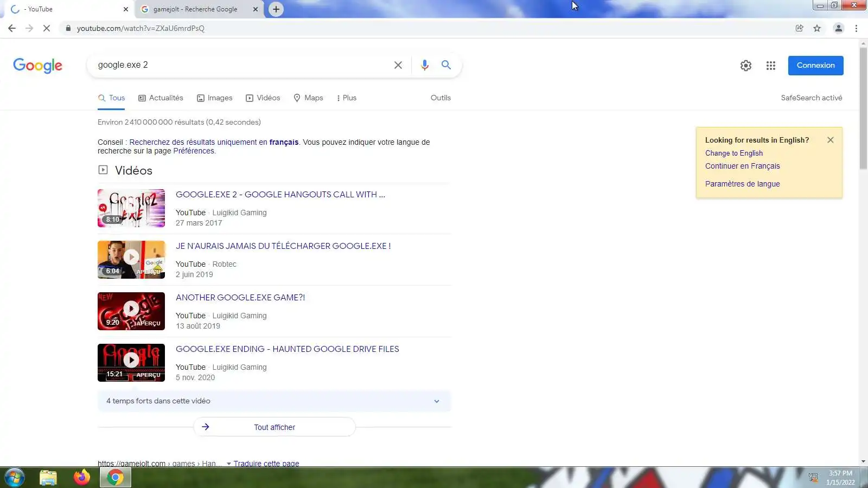Viewport: 868px width, 488px height.
Task: Open JE N'AURAIS JAMAIS DU TÉLÉCHARGER video link
Action: pyautogui.click(x=283, y=246)
